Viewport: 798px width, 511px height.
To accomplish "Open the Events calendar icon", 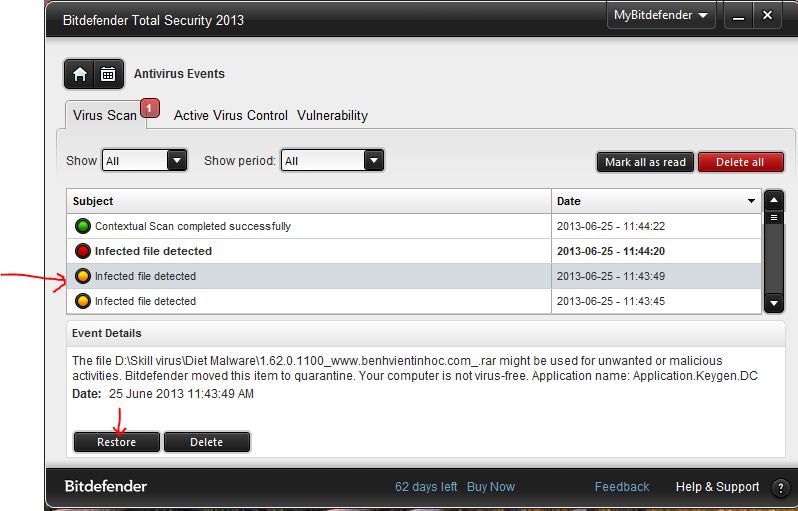I will tap(108, 74).
